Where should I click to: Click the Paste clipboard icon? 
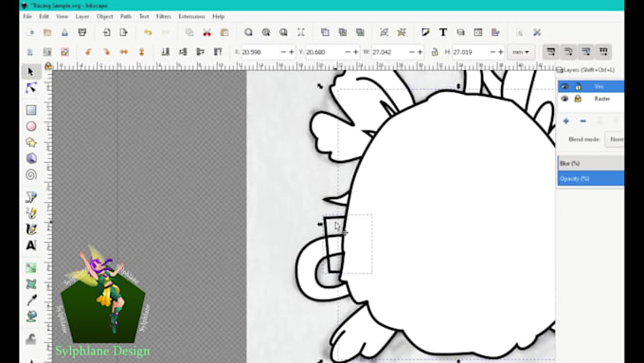click(224, 32)
